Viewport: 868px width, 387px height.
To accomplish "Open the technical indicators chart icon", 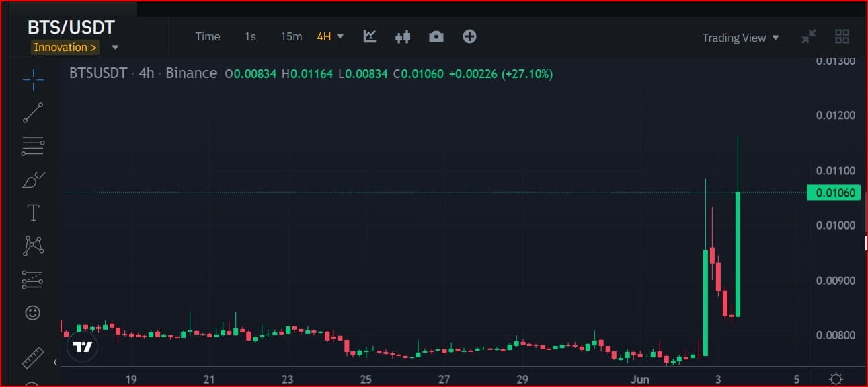I will [x=370, y=36].
